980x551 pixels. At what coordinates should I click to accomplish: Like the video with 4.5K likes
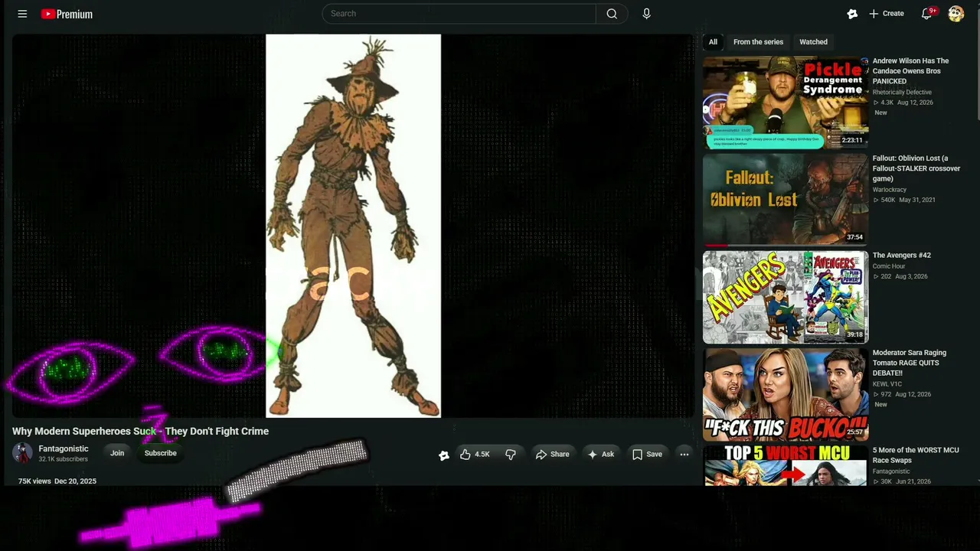click(475, 455)
